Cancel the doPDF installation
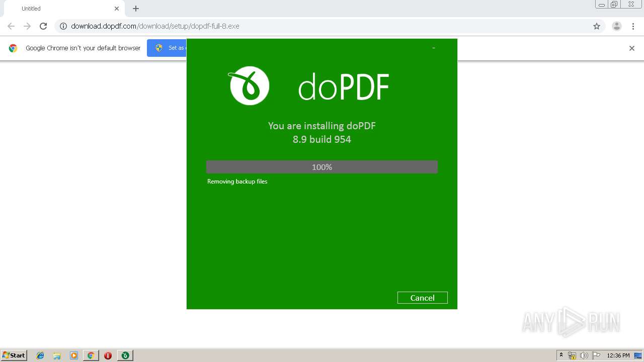Image resolution: width=644 pixels, height=362 pixels. (x=422, y=298)
